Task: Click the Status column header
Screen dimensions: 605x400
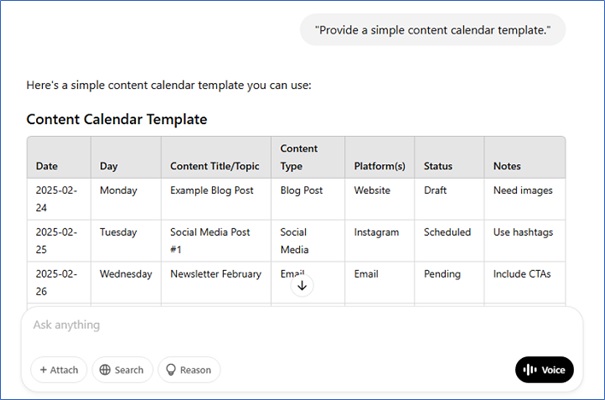Action: [438, 166]
